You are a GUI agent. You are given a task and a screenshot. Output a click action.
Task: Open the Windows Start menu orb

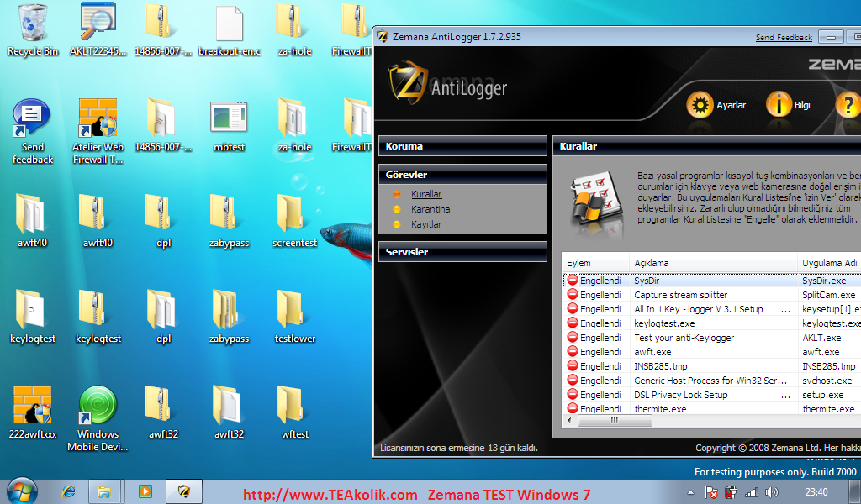[x=23, y=491]
